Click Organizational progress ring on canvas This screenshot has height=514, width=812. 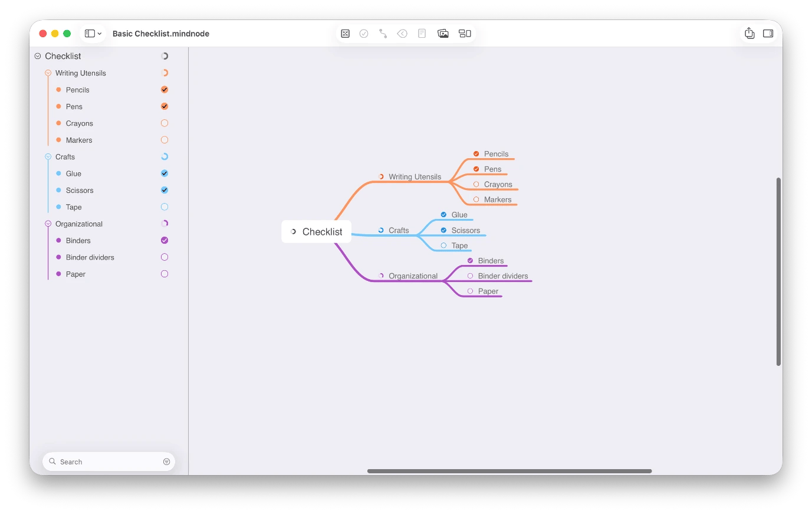(381, 276)
